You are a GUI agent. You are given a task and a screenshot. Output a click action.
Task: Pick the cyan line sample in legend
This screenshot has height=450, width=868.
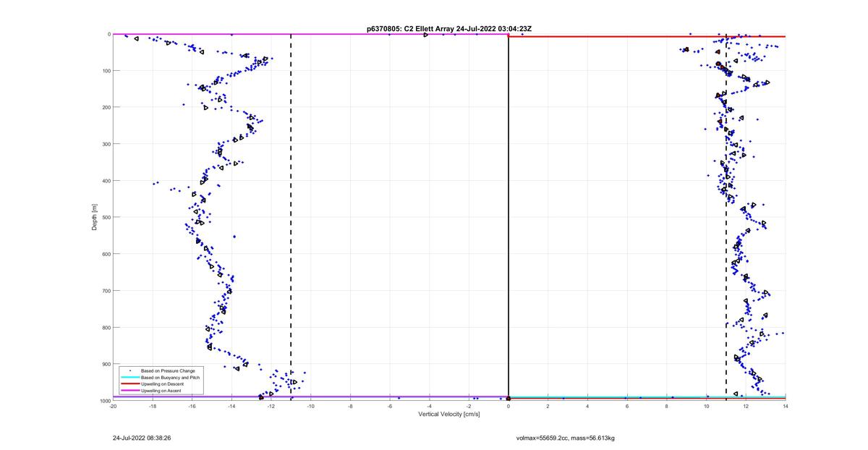pyautogui.click(x=130, y=377)
